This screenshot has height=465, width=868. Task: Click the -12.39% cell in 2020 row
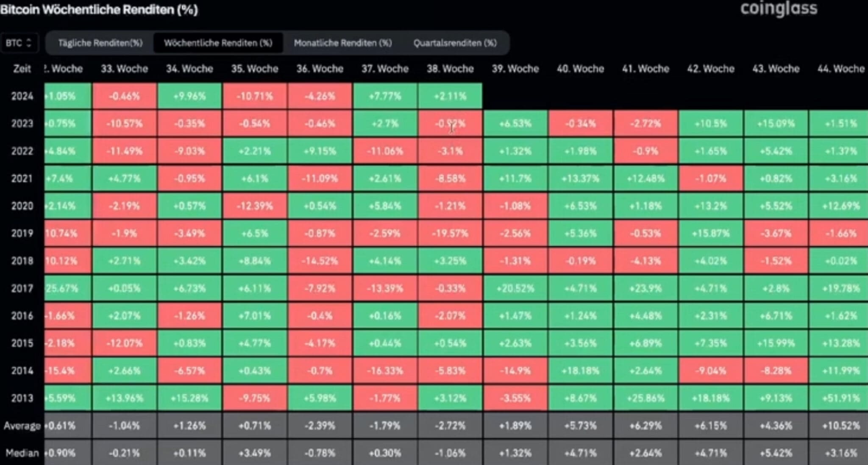click(254, 206)
